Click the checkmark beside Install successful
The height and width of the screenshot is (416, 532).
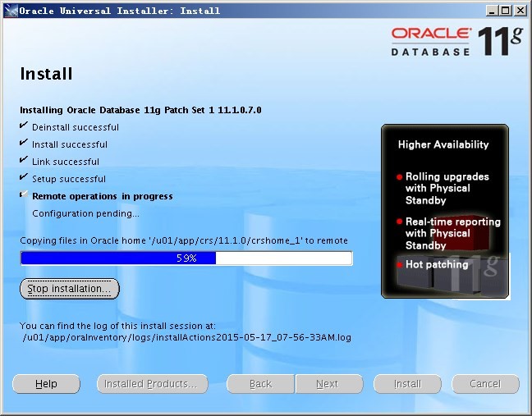click(24, 144)
